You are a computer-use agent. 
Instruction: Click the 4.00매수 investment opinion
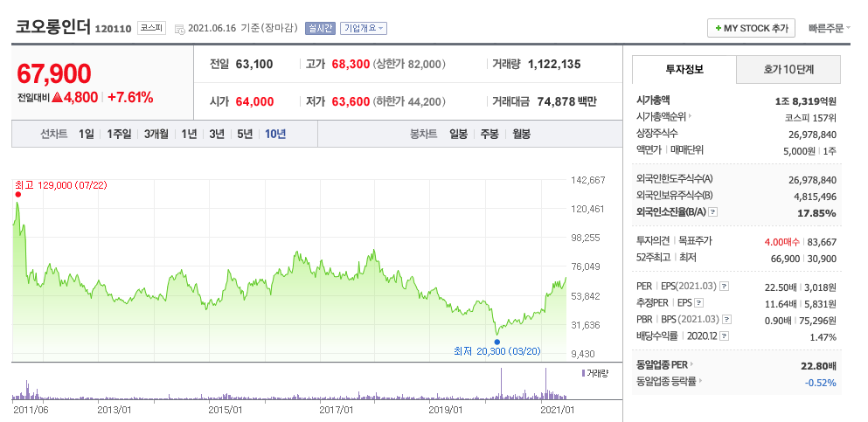coord(781,242)
